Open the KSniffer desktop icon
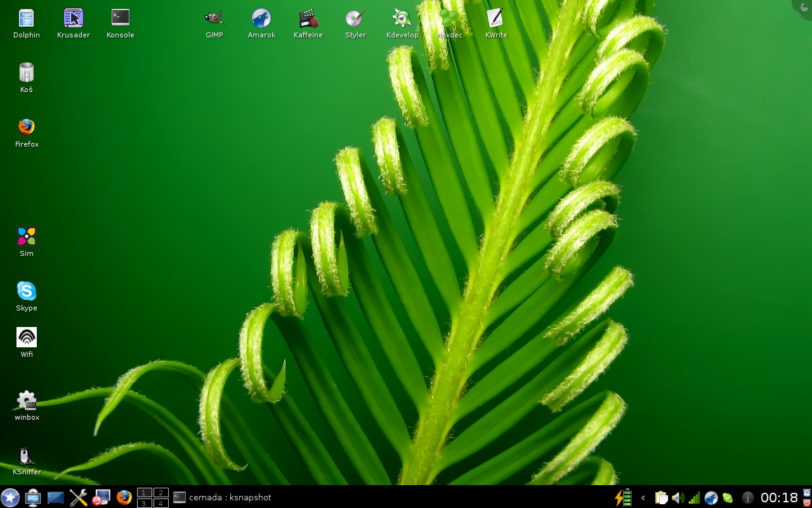The width and height of the screenshot is (812, 508). [x=27, y=455]
